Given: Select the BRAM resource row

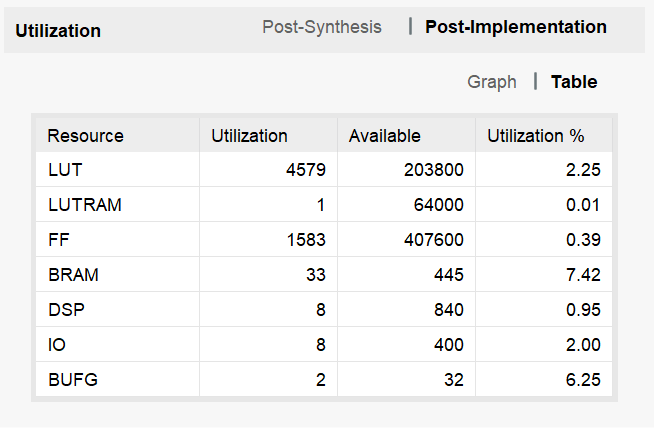Looking at the screenshot, I should [324, 275].
